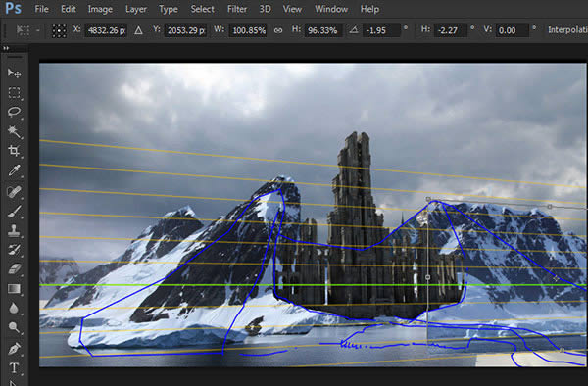
Task: Choose the Gradient tool
Action: tap(14, 289)
